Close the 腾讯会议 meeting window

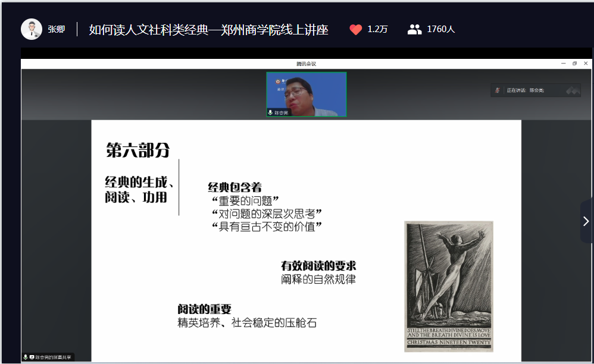click(586, 64)
